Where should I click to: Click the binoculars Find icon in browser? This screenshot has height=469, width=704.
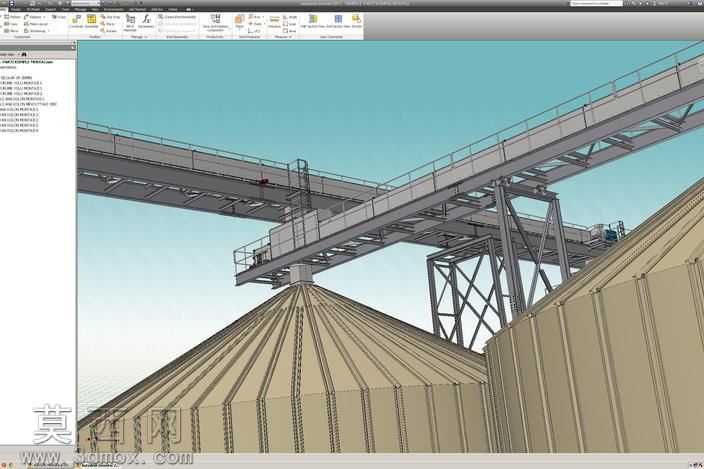click(x=24, y=54)
